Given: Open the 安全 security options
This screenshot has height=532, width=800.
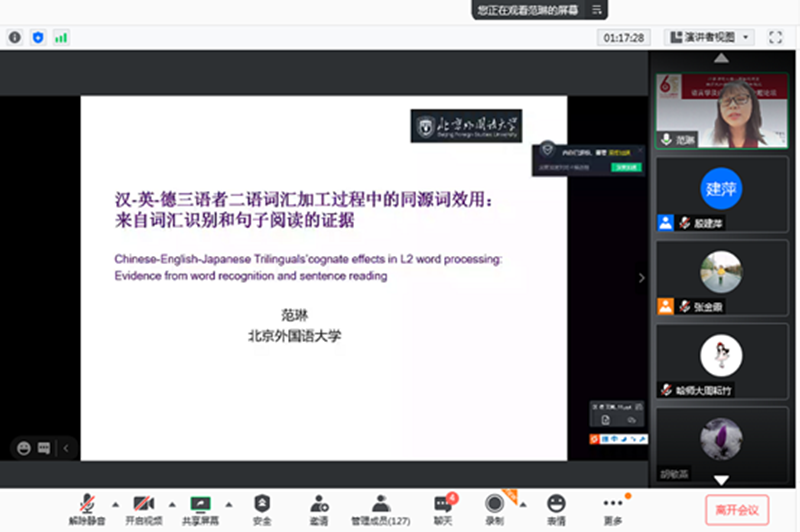Looking at the screenshot, I should [262, 509].
